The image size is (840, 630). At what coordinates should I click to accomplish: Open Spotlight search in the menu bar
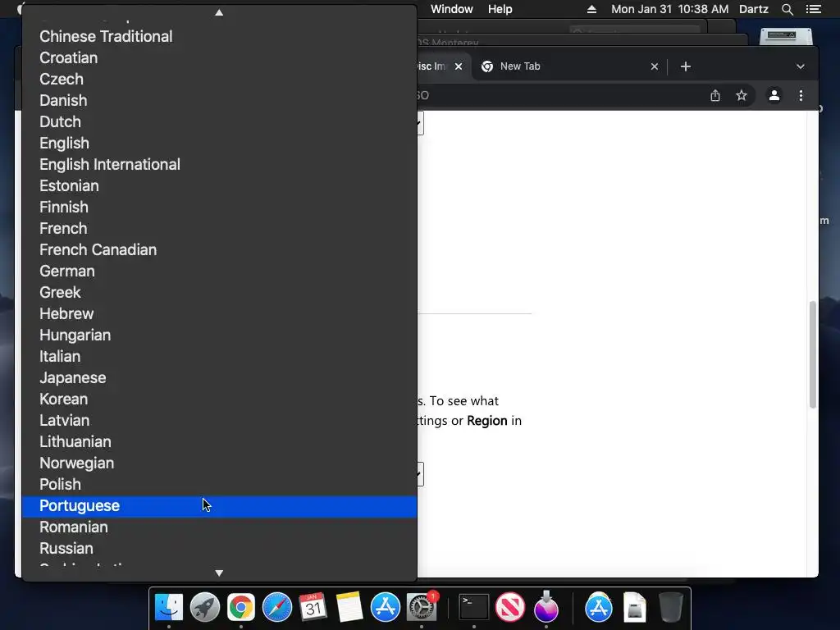pyautogui.click(x=787, y=9)
